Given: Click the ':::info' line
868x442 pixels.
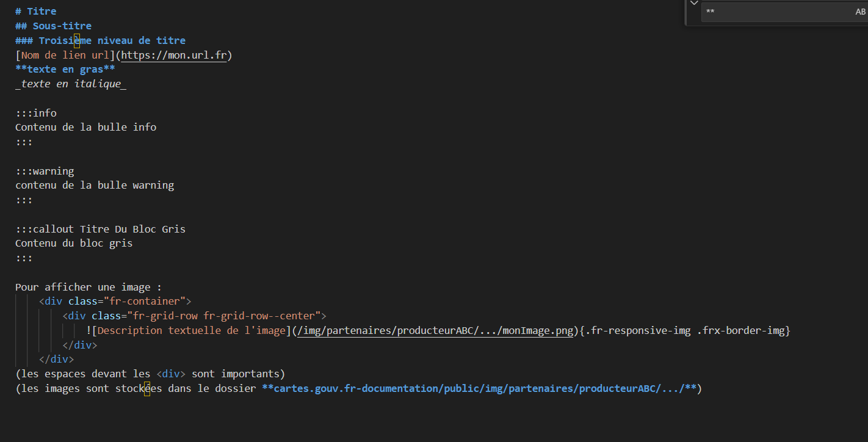Looking at the screenshot, I should pyautogui.click(x=36, y=113).
